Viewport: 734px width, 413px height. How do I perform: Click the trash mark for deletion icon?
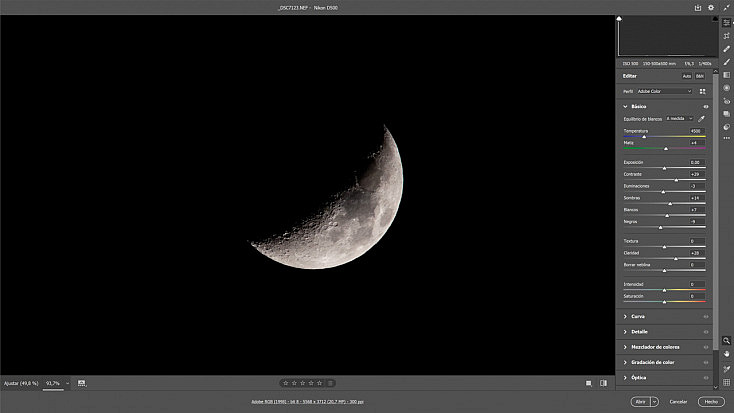(x=330, y=383)
